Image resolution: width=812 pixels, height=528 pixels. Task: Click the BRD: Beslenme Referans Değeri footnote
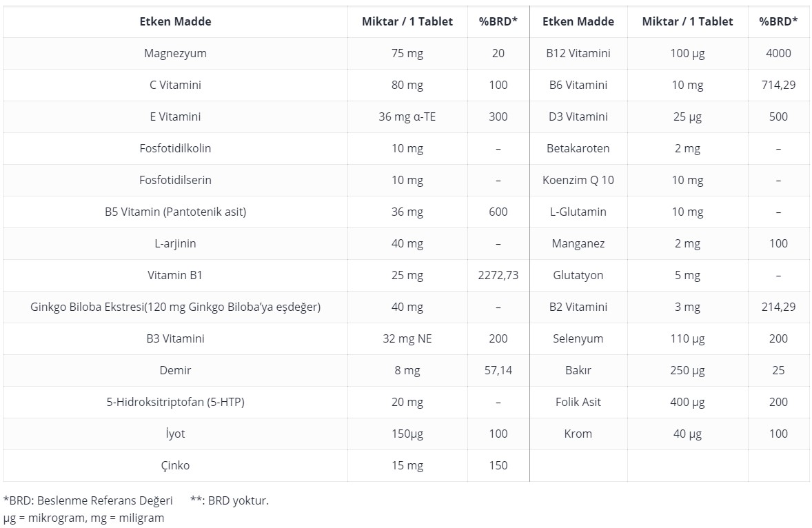point(88,500)
